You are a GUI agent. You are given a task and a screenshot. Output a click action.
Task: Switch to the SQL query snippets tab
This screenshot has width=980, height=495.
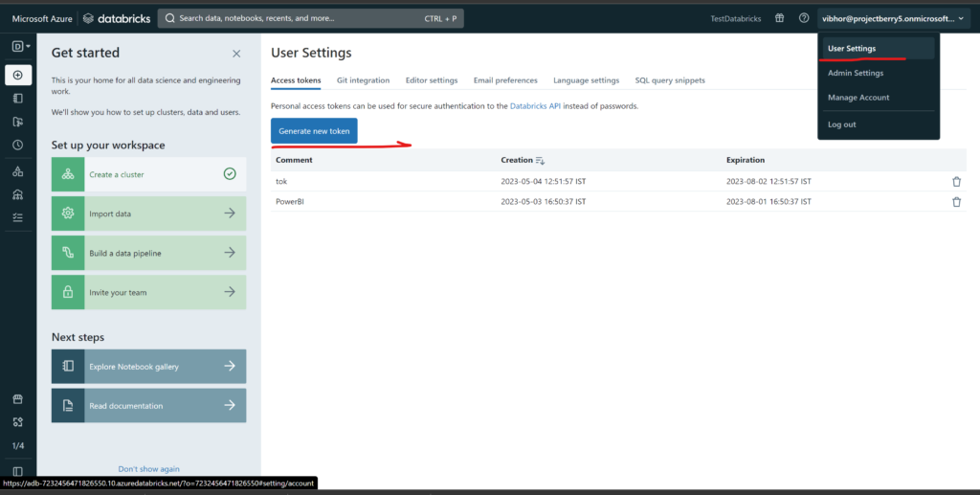click(670, 80)
